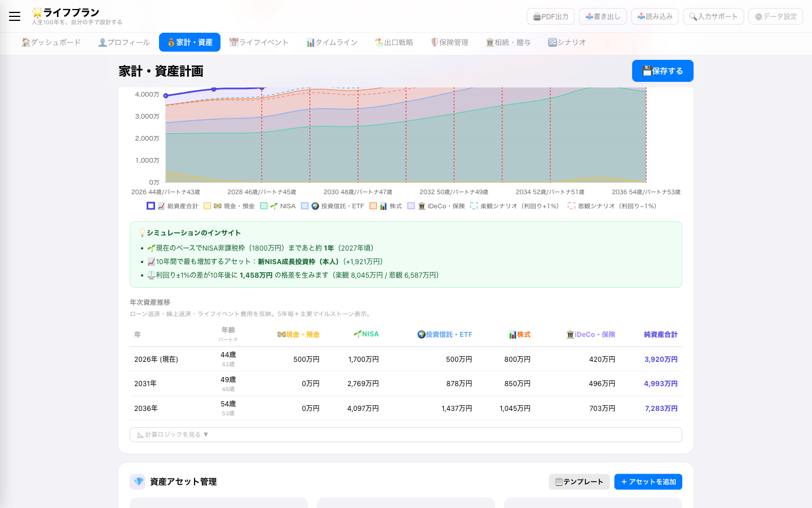
Task: Open the ダッシュボード (dashboard) tab icon
Action: [x=27, y=42]
